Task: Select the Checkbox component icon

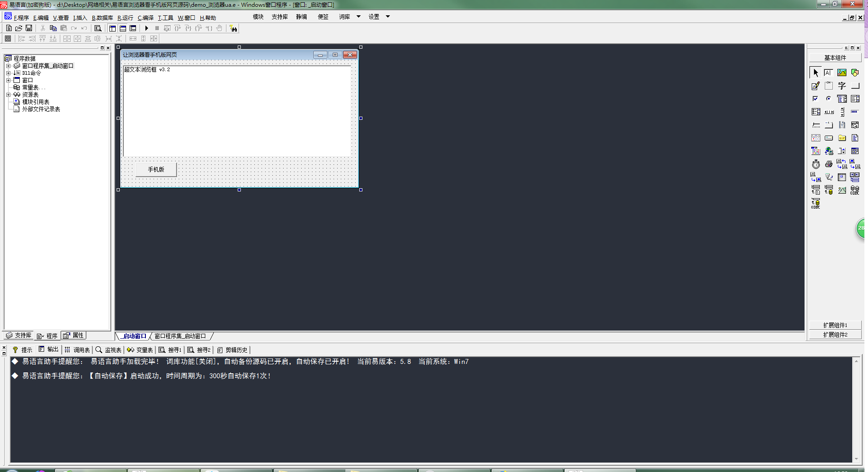Action: 815,99
